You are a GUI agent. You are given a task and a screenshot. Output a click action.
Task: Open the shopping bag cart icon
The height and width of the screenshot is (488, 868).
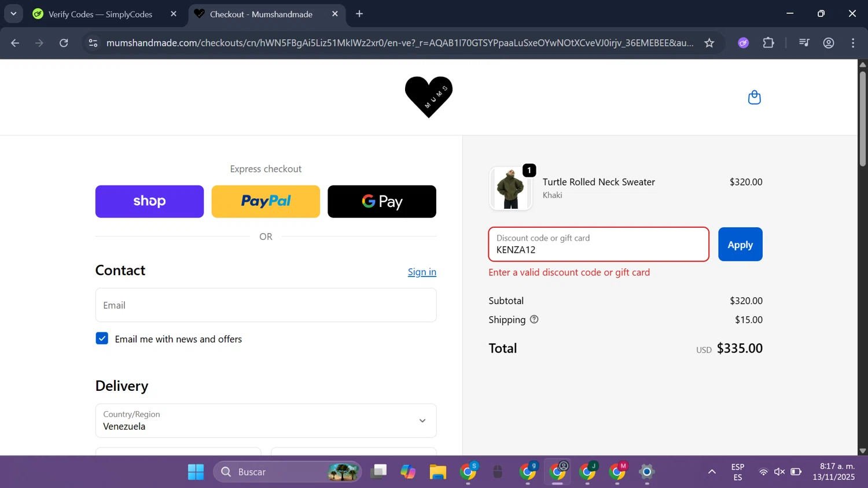coord(754,97)
